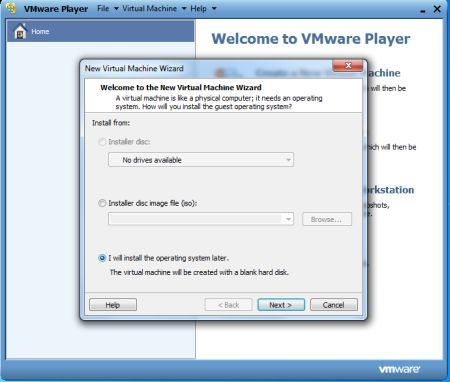Click the < Back button

point(228,305)
